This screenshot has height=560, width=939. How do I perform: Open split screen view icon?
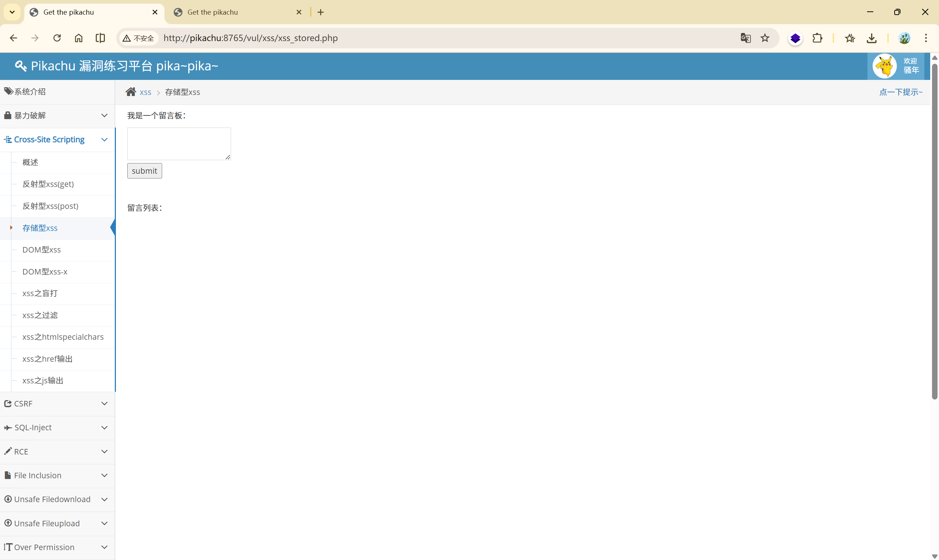click(100, 38)
